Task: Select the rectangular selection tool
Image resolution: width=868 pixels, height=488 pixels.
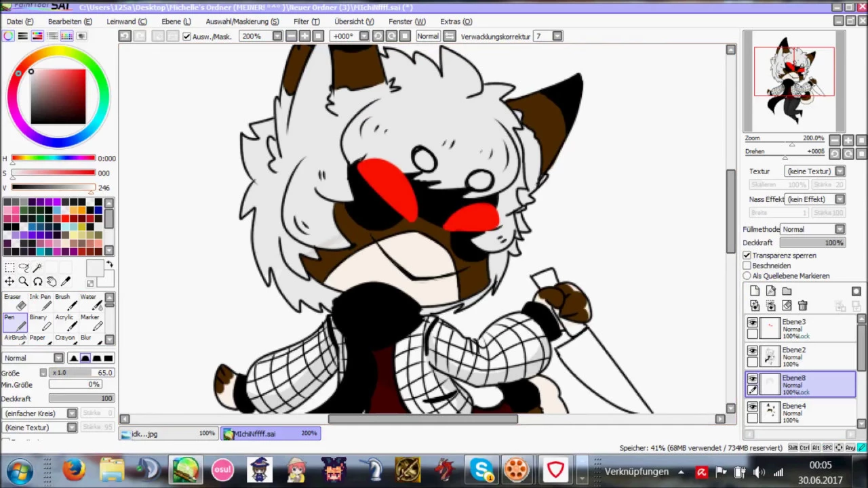Action: point(9,268)
